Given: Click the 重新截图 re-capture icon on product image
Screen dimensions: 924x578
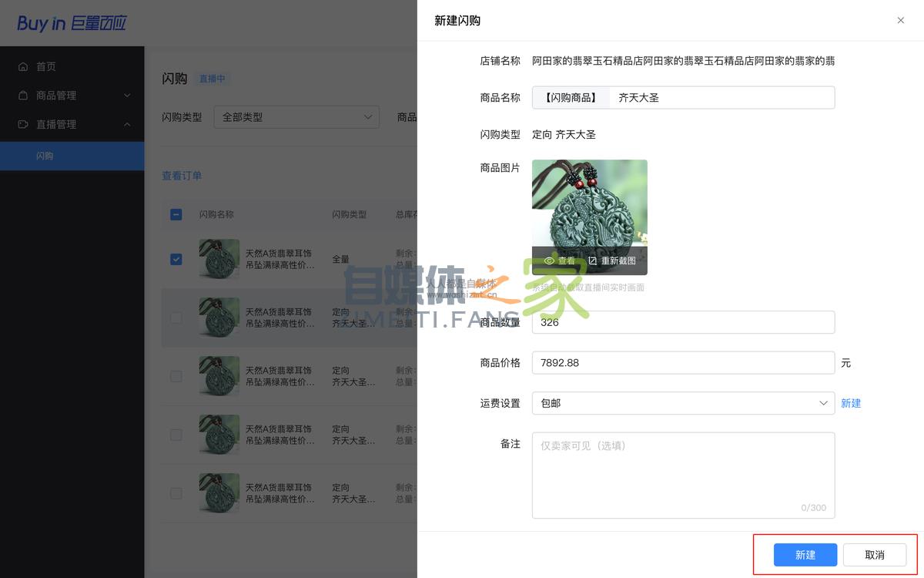Looking at the screenshot, I should pos(591,260).
